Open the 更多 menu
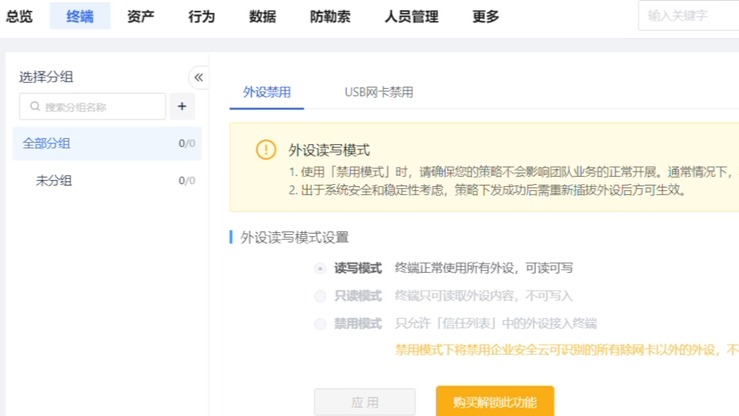The image size is (739, 416). pos(486,16)
